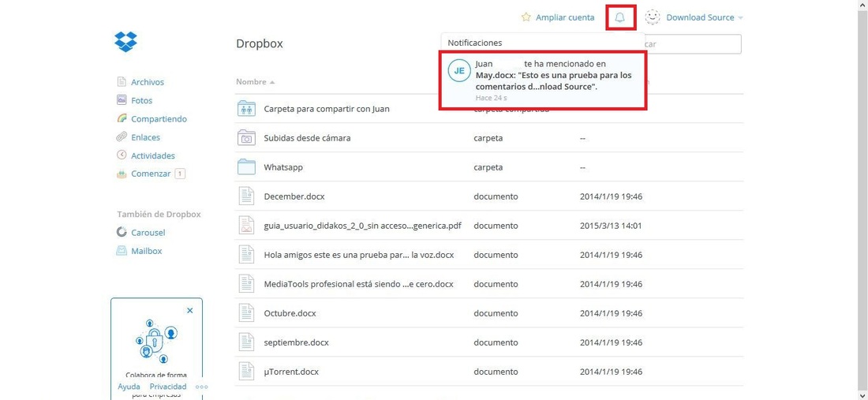Open the Enlaces section
Image resolution: width=868 pixels, height=400 pixels.
pos(145,136)
